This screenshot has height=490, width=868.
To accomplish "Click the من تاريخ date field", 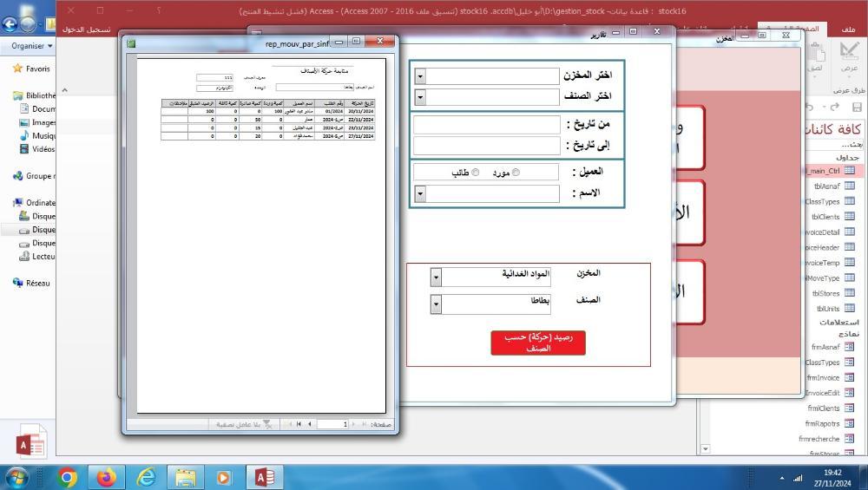I will (487, 125).
